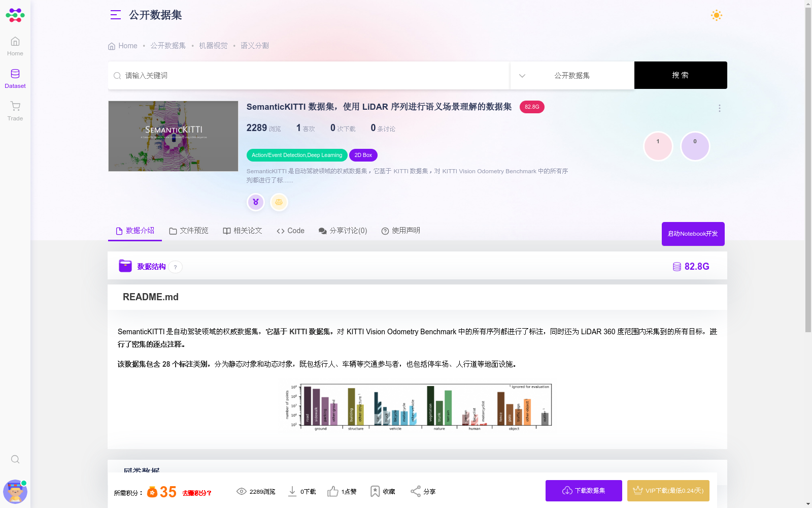Switch to the 数据介绍 tab
The height and width of the screenshot is (508, 812).
click(x=135, y=231)
